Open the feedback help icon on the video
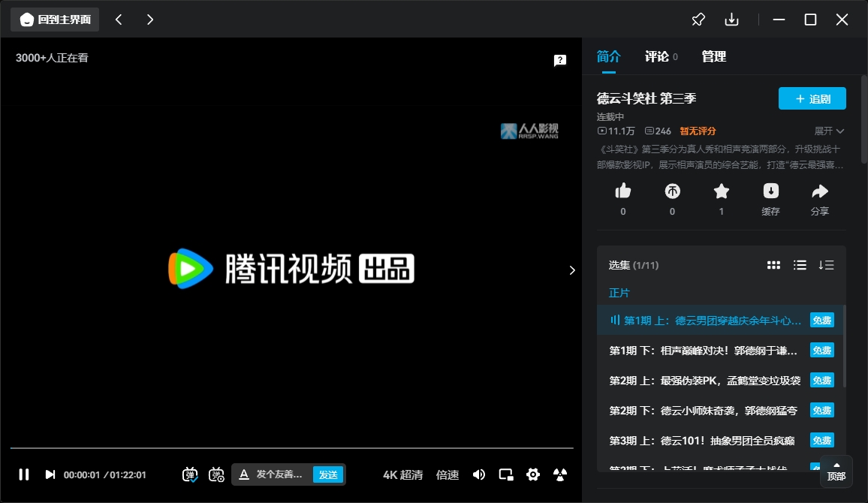868x503 pixels. coord(560,60)
